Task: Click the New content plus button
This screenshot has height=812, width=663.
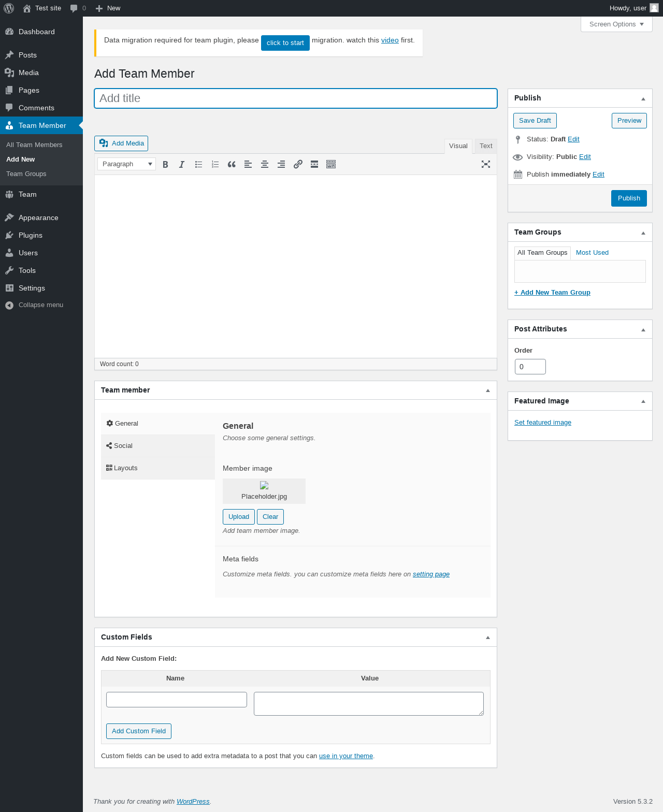Action: point(108,8)
